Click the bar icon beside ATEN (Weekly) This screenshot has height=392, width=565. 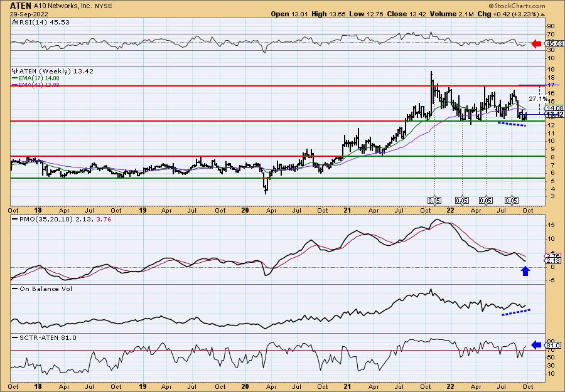point(15,71)
